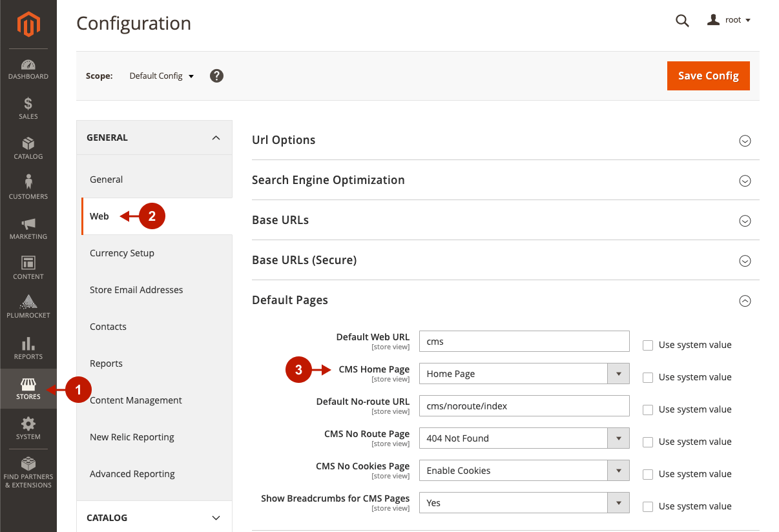Screen dimensions: 779x532
Task: Check Use system value for CMS Home Page
Action: coord(648,377)
